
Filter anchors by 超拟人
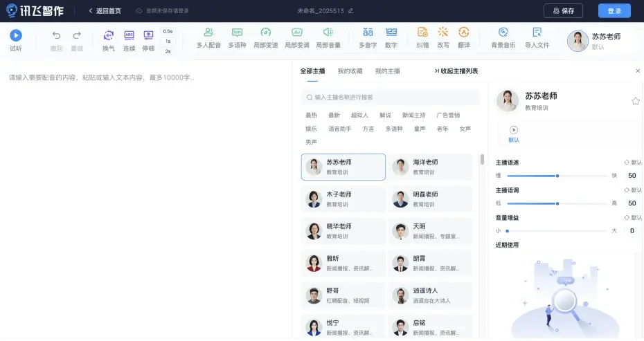(x=359, y=116)
